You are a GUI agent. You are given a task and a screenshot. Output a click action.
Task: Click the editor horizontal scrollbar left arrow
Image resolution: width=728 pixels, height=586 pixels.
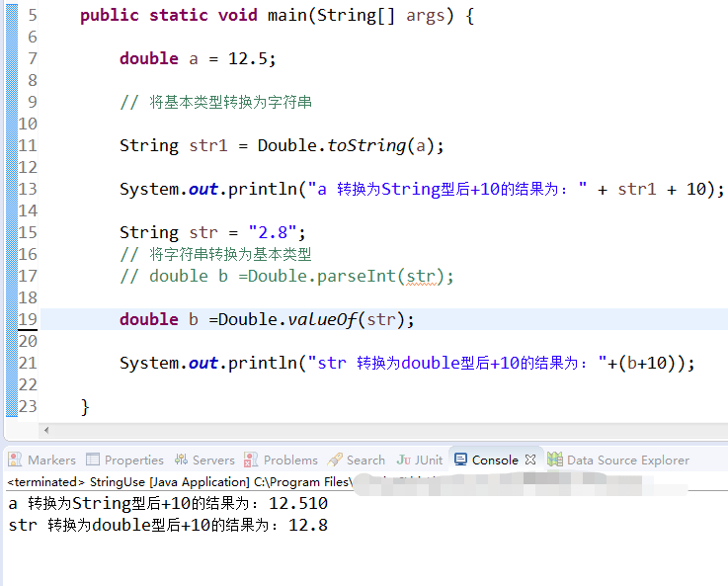[46, 431]
